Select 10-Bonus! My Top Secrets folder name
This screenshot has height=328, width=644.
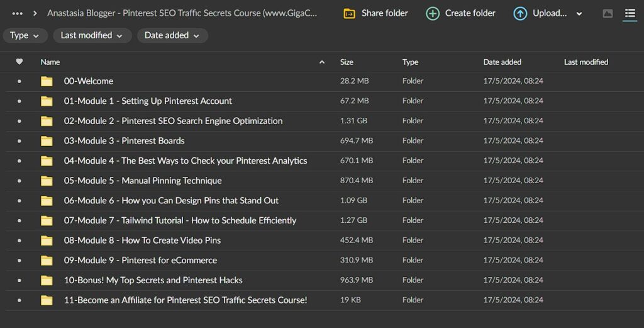(153, 280)
